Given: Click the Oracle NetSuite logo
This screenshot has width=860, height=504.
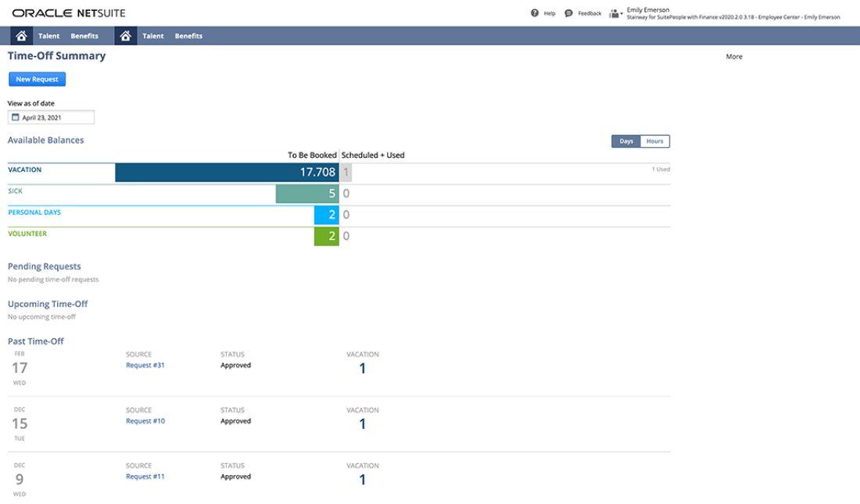Looking at the screenshot, I should [69, 13].
